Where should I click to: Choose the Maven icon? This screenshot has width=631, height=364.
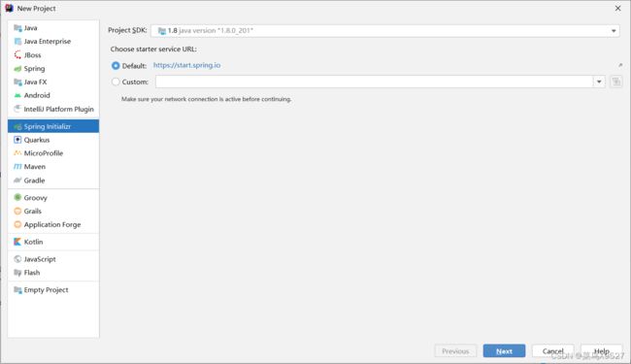17,167
